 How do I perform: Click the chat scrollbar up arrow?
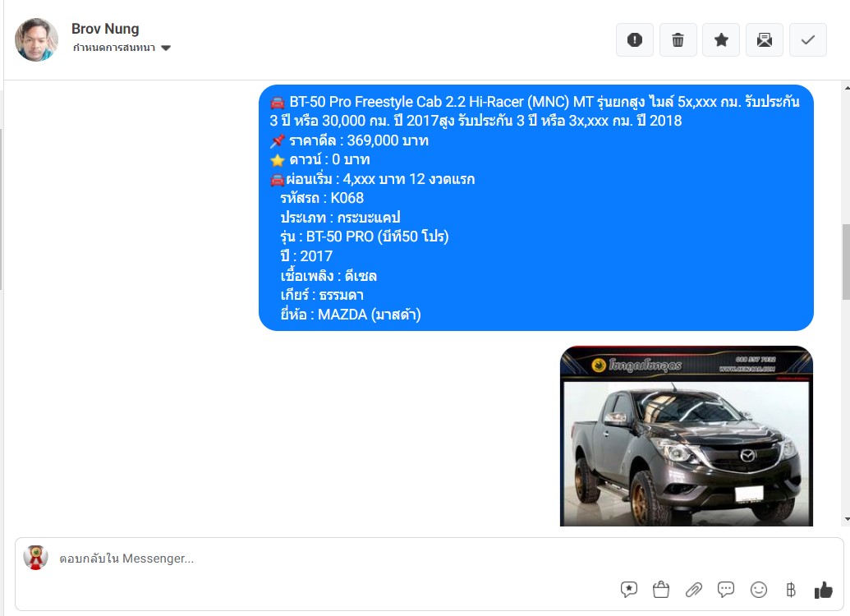click(846, 87)
